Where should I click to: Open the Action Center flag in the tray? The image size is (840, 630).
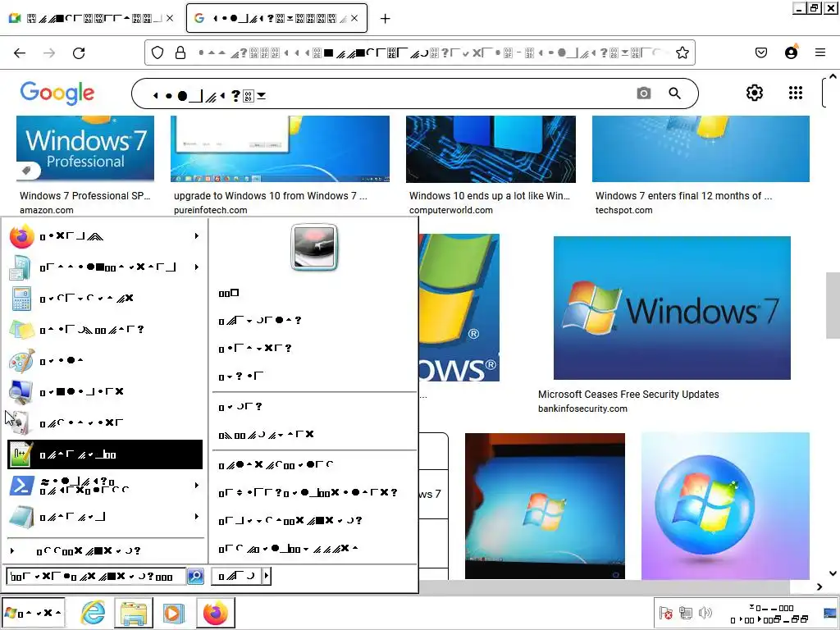tap(666, 612)
